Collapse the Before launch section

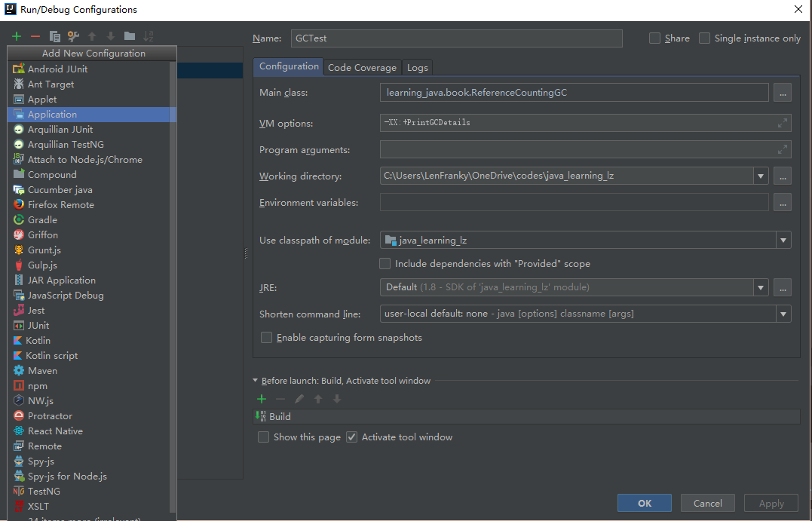256,381
